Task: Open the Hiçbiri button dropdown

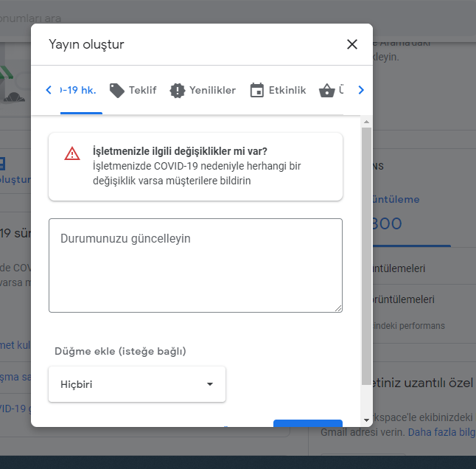Action: click(137, 384)
